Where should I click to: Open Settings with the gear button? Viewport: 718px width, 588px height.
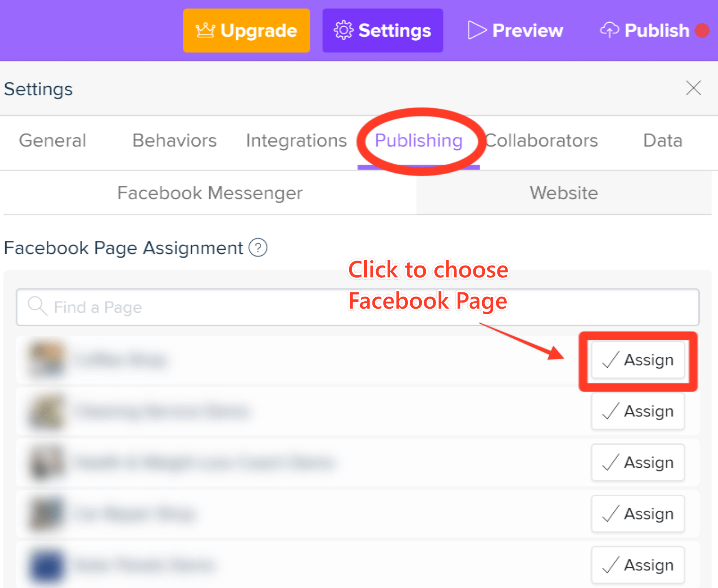click(x=382, y=31)
